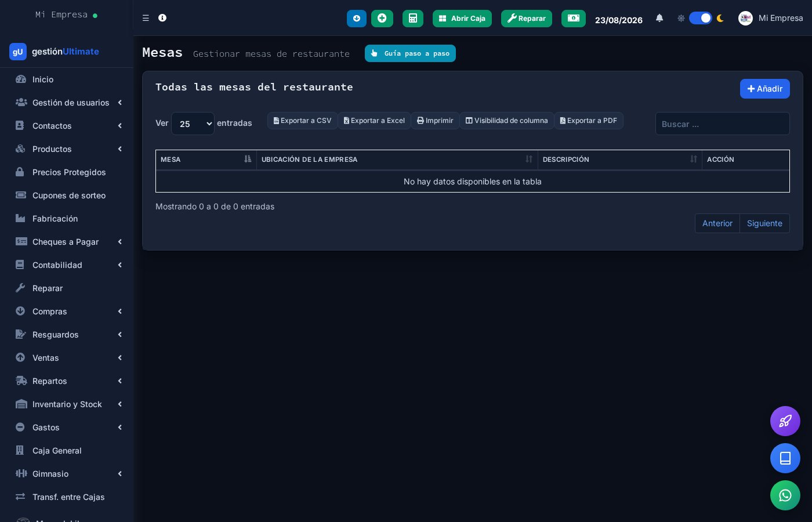
Task: Click the Siguiente pagination button
Action: pyautogui.click(x=764, y=223)
